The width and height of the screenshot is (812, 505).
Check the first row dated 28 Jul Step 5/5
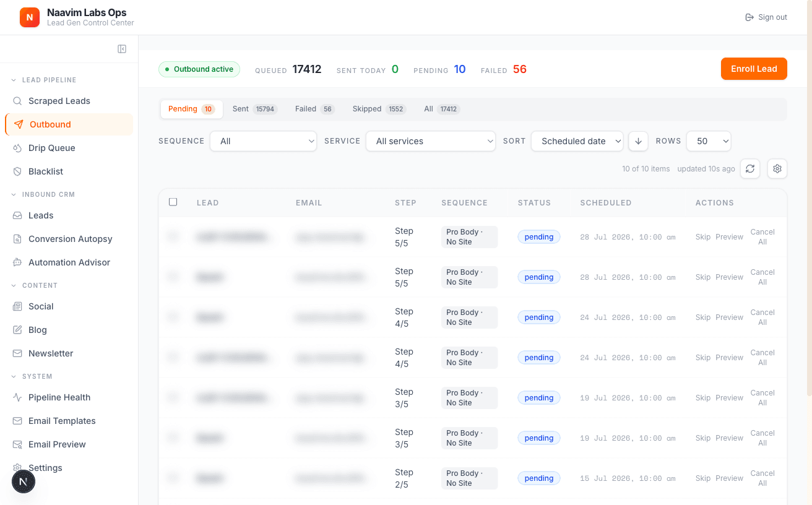pyautogui.click(x=173, y=236)
